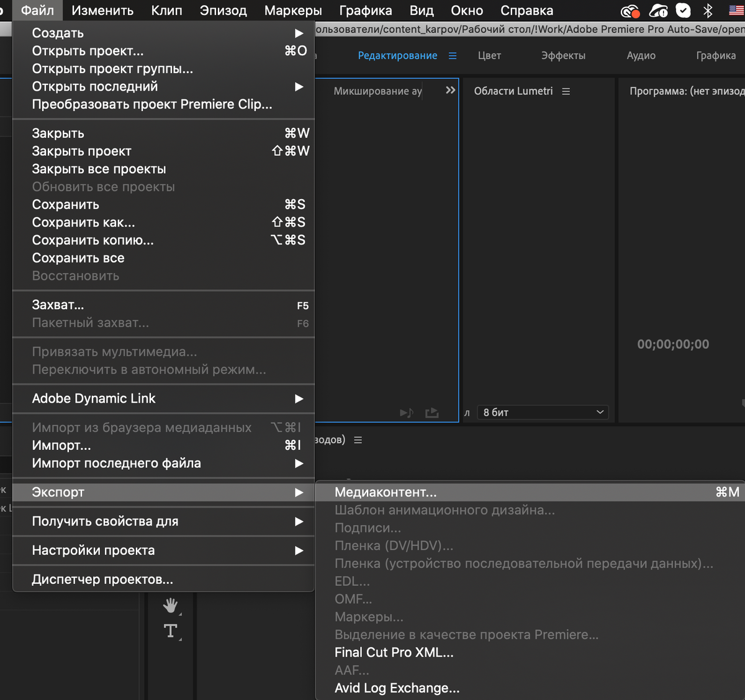Click the US flag input source icon
This screenshot has width=745, height=700.
(x=736, y=11)
